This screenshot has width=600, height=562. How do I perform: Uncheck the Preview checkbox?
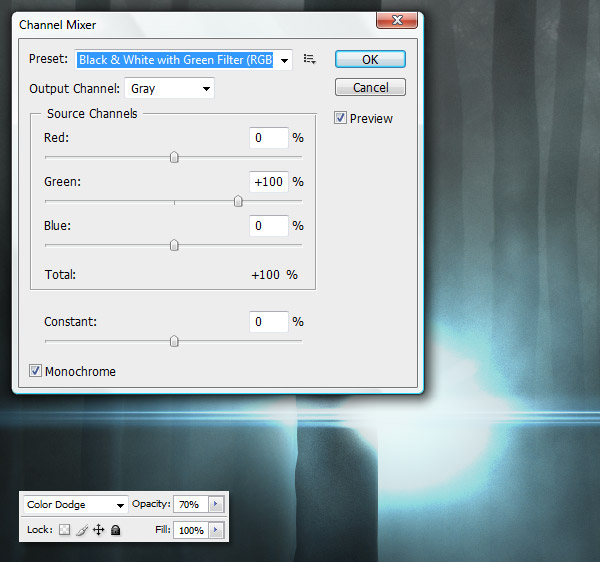pos(340,118)
